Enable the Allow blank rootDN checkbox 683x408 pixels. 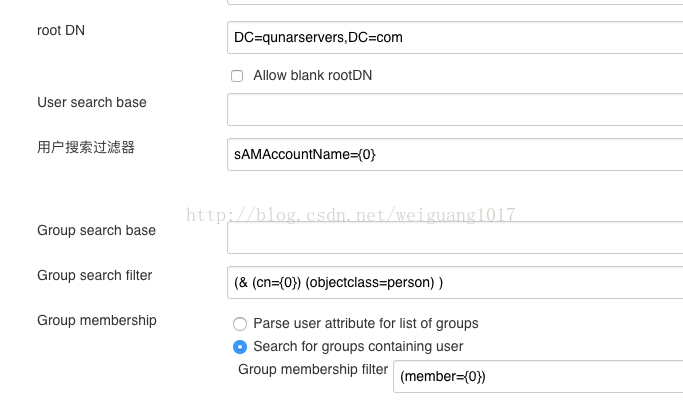237,76
